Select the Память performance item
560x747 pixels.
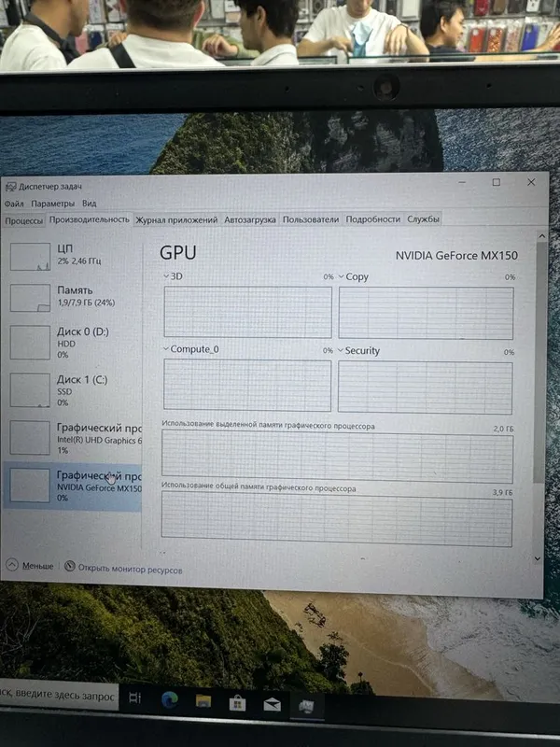(x=74, y=297)
